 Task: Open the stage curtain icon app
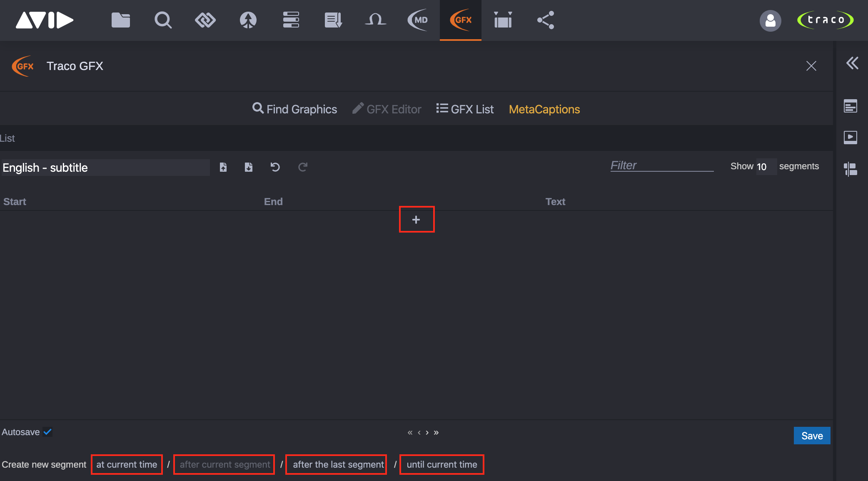(503, 20)
